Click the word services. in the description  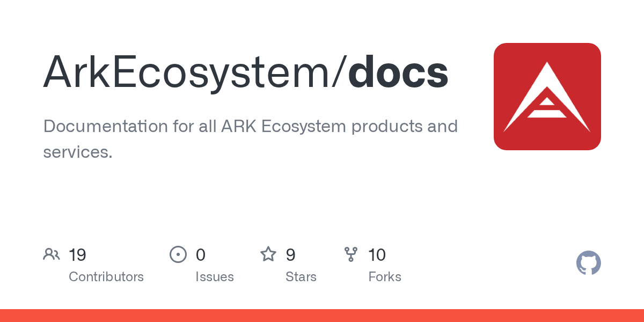pos(78,152)
